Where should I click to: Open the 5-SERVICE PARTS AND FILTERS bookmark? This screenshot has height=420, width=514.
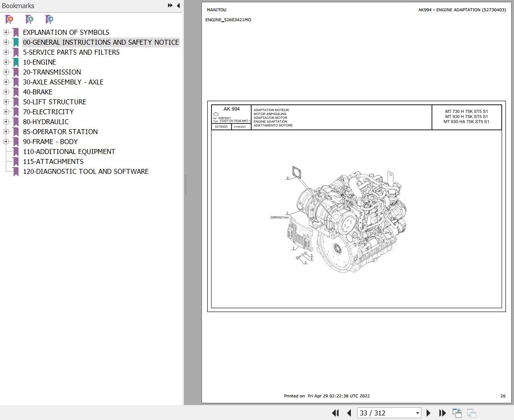pos(71,52)
